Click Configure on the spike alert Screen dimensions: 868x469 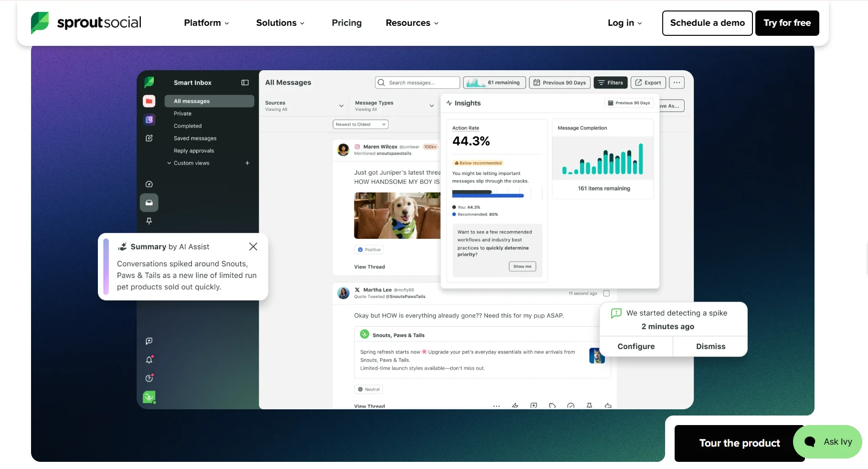636,346
